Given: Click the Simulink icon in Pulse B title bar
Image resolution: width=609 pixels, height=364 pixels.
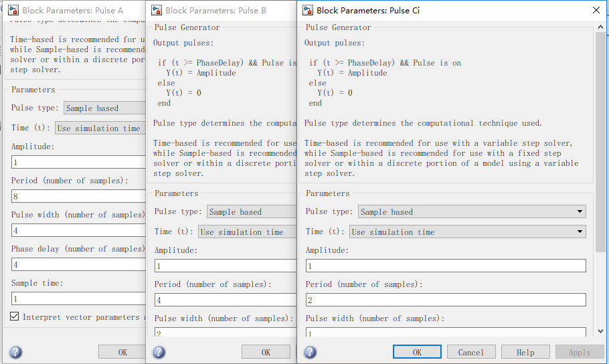Looking at the screenshot, I should 157,10.
